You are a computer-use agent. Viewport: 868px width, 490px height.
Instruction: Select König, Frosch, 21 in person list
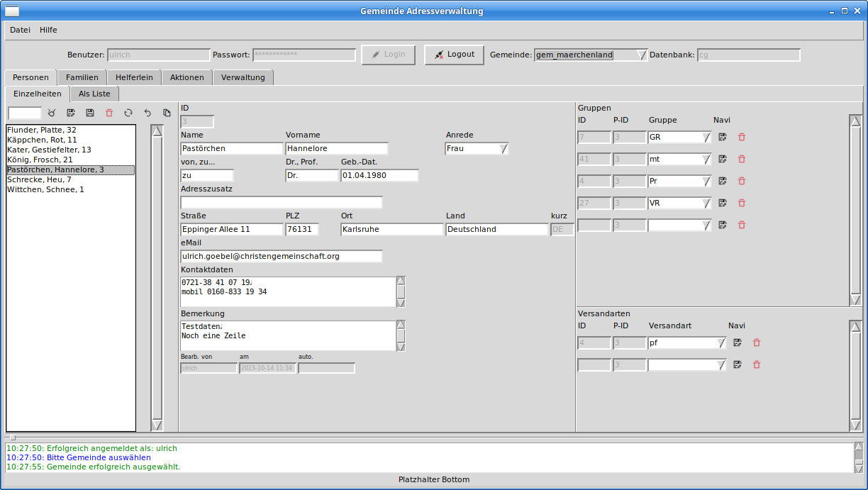pyautogui.click(x=40, y=160)
